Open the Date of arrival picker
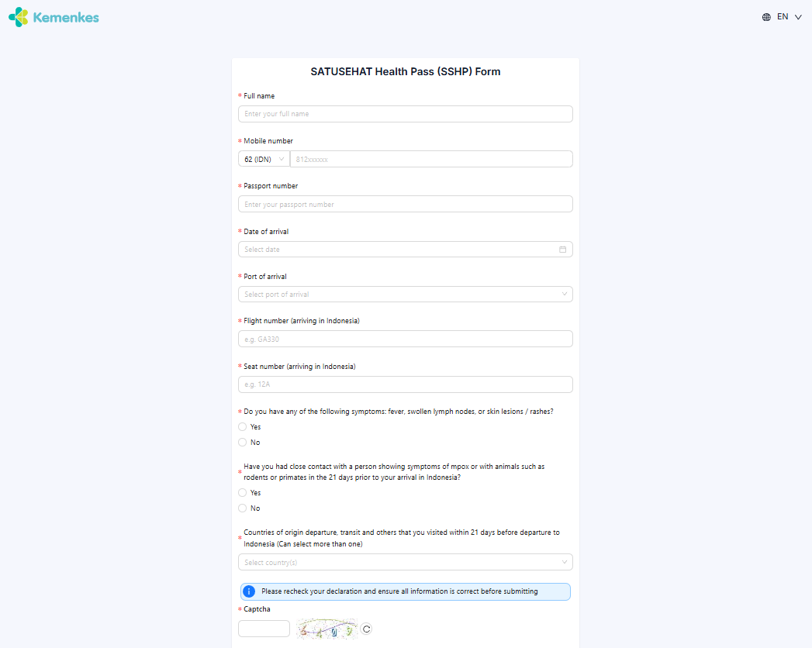This screenshot has width=812, height=648. click(x=406, y=250)
